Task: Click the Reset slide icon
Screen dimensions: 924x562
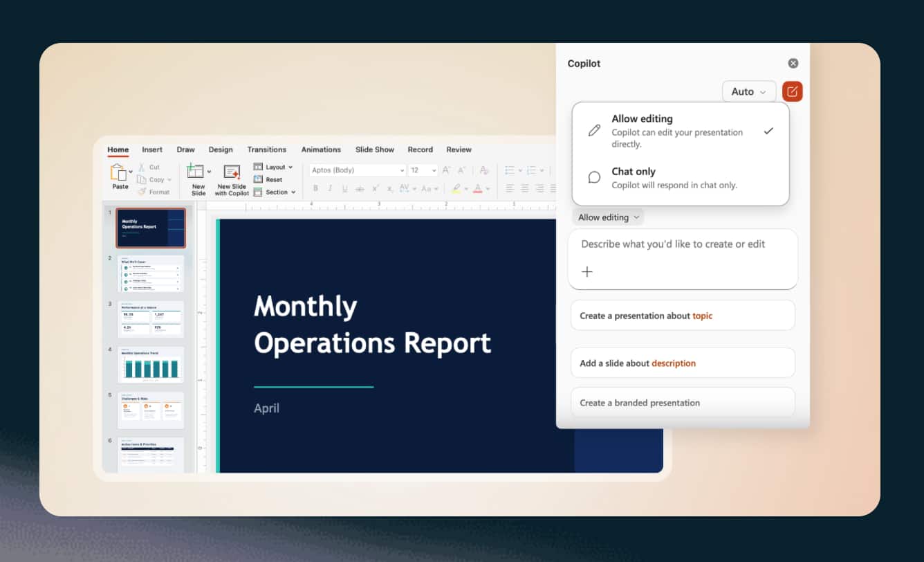Action: tap(258, 179)
